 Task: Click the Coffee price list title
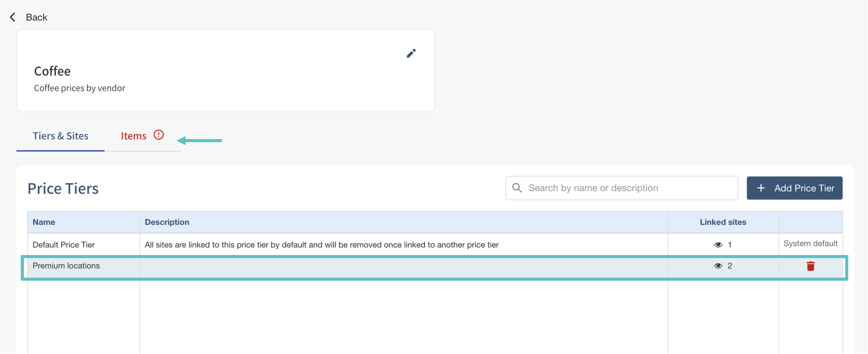52,71
